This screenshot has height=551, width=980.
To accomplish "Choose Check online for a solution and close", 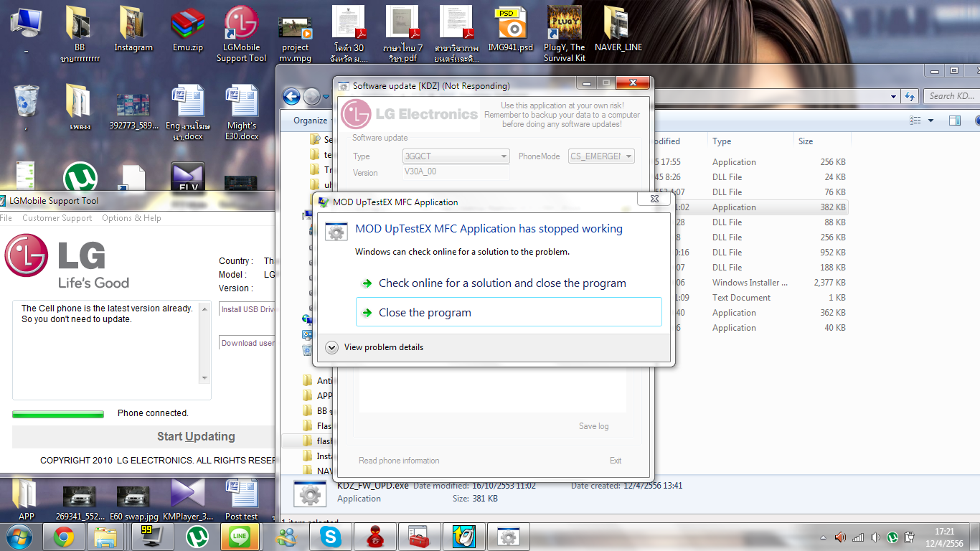I will [509, 283].
